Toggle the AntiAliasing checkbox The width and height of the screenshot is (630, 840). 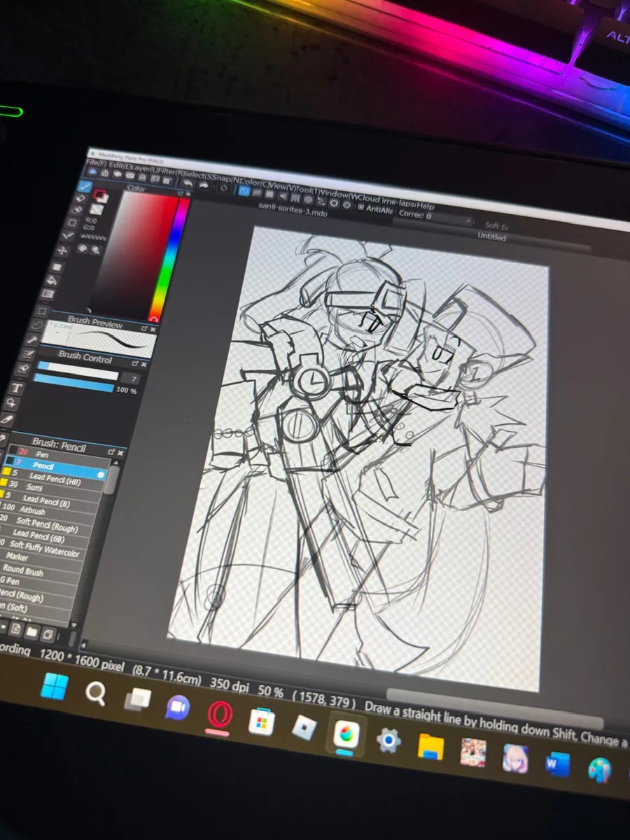pos(361,206)
